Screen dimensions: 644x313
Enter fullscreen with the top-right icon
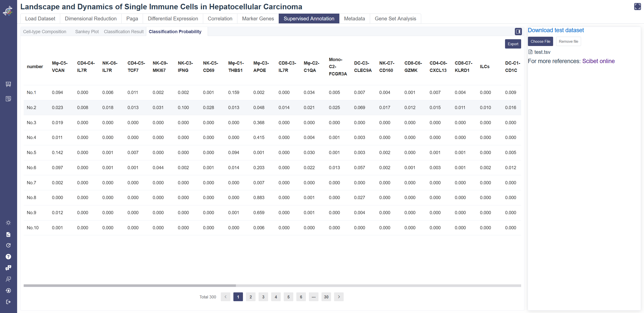coord(637,7)
